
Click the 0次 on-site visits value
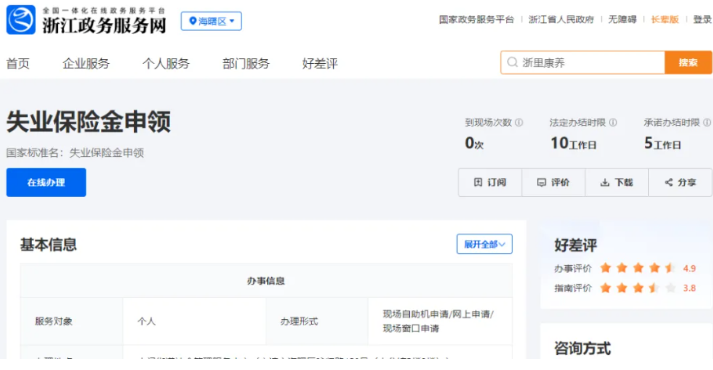click(x=474, y=143)
